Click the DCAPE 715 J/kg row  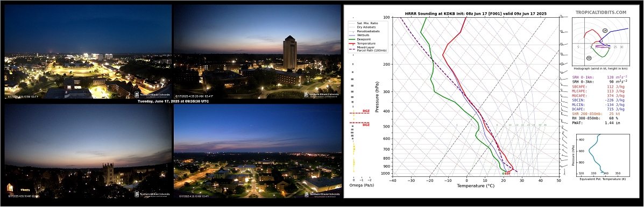598,109
